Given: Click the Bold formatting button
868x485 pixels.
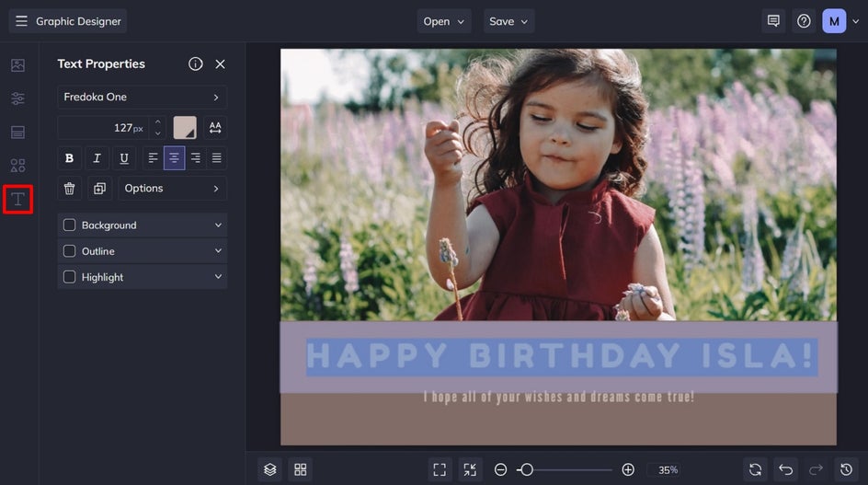Looking at the screenshot, I should [x=69, y=158].
